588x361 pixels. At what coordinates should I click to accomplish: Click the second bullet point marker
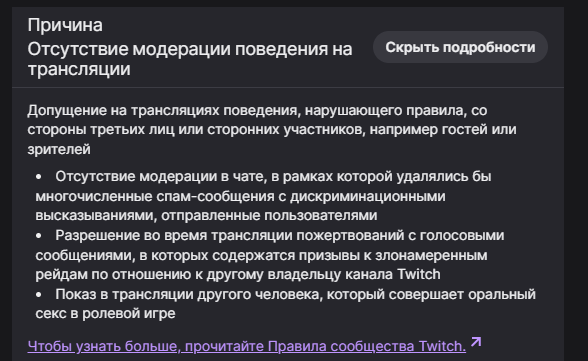tap(39, 236)
